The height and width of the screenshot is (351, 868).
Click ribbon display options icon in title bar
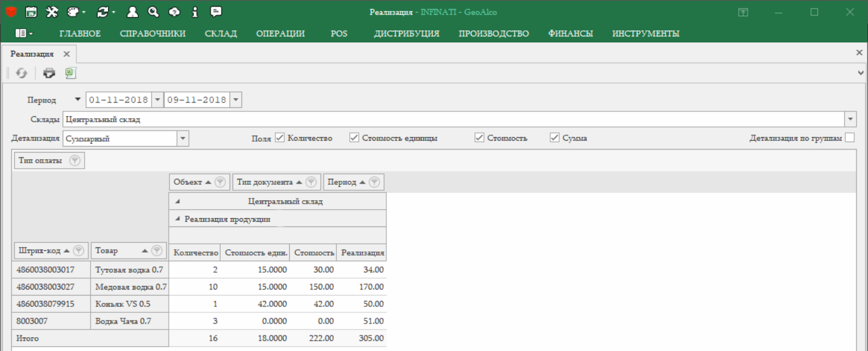(743, 12)
